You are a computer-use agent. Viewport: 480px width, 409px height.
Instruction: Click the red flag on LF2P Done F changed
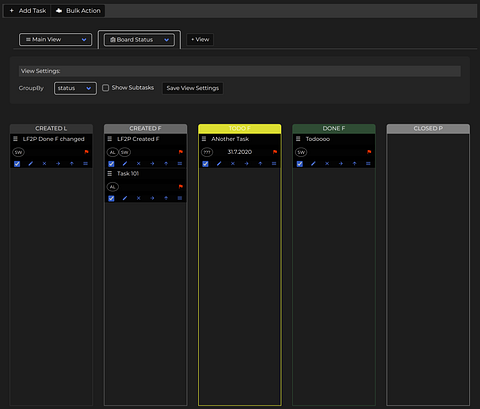[86, 152]
